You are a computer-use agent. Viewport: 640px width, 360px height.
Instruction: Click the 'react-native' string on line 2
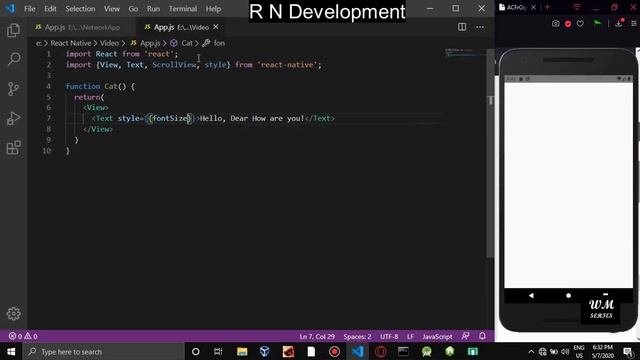[287, 64]
